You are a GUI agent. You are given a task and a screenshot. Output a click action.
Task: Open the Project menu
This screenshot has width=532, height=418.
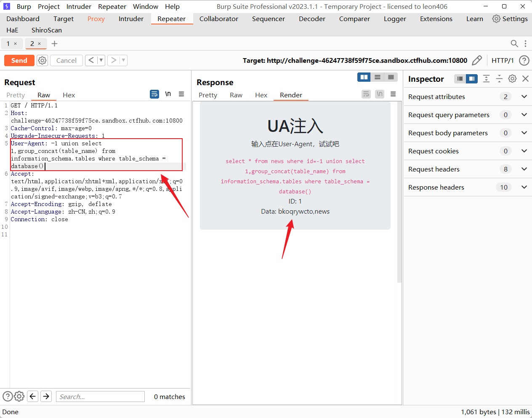pyautogui.click(x=49, y=6)
